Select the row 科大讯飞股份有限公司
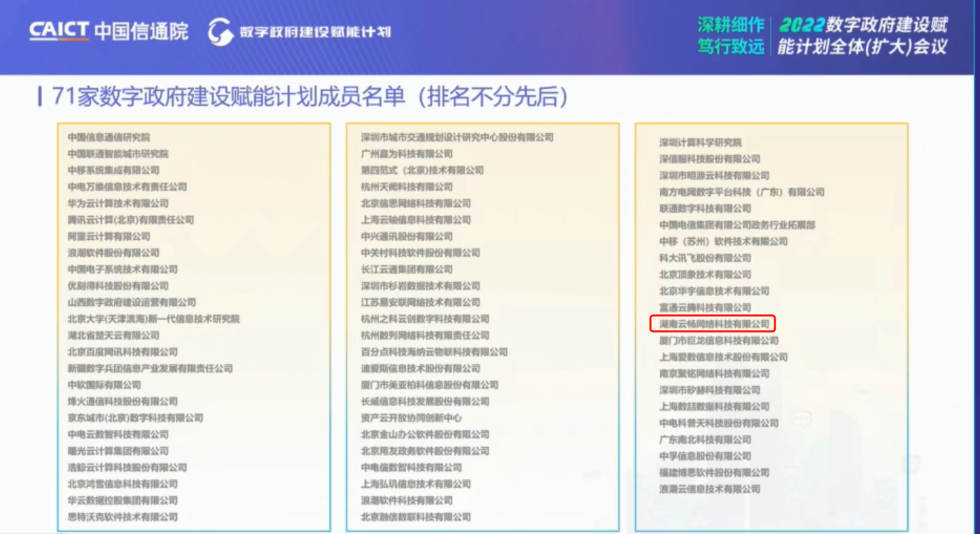Viewport: 980px width, 534px height. click(x=705, y=258)
